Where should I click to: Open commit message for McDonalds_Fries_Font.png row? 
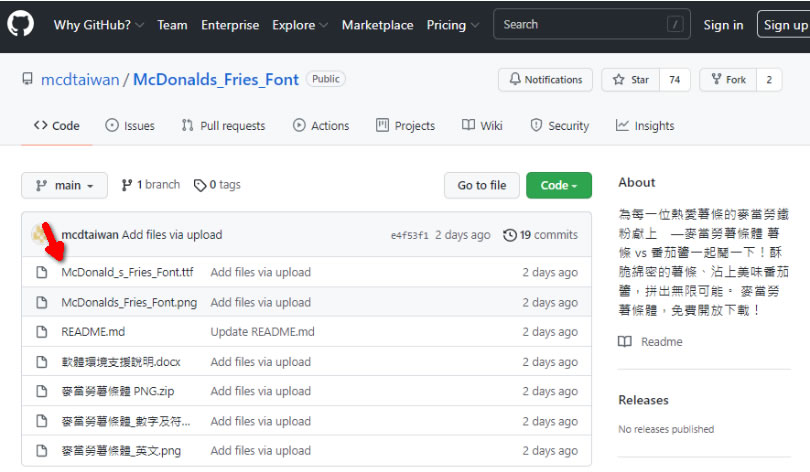(x=260, y=302)
